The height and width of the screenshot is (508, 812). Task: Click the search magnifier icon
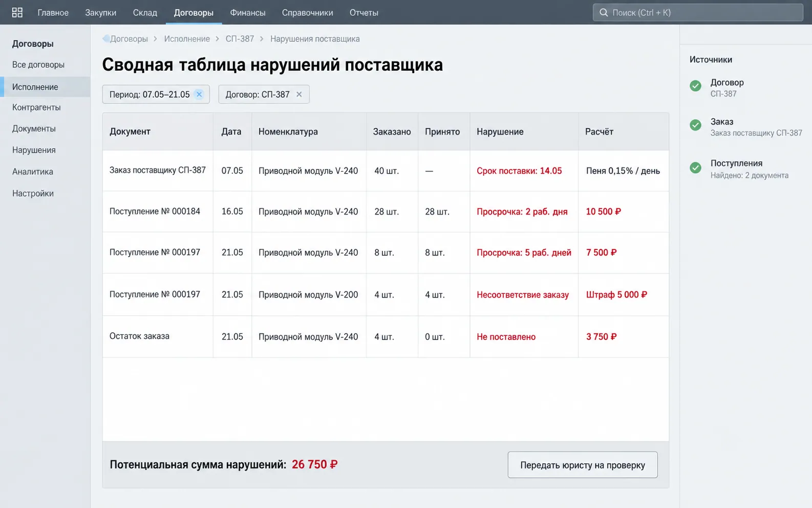(x=604, y=13)
